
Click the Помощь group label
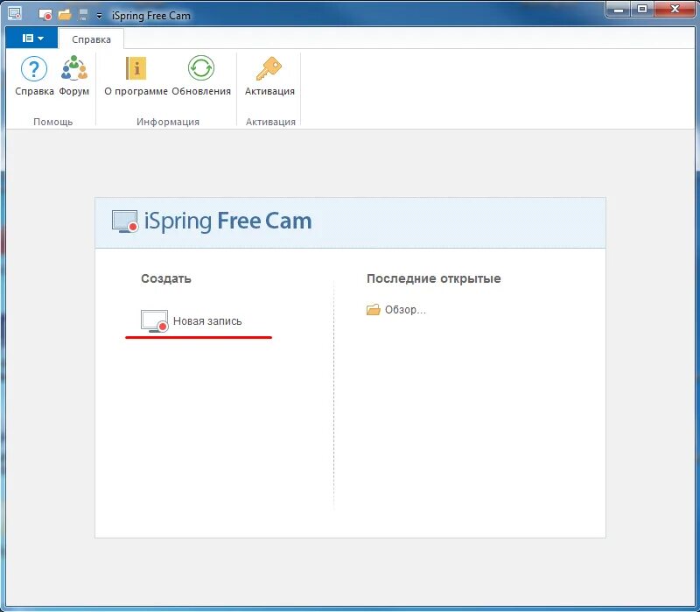[x=52, y=122]
